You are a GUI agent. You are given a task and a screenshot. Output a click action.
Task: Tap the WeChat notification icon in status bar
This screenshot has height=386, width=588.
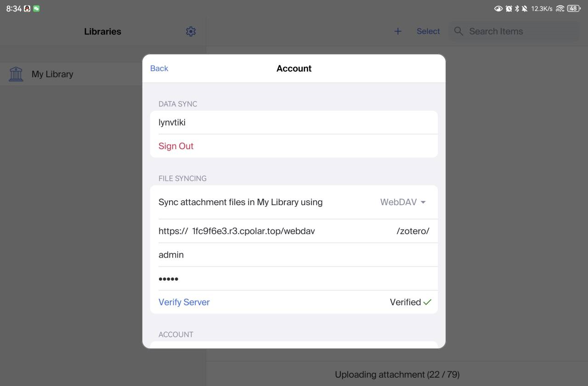pos(36,8)
